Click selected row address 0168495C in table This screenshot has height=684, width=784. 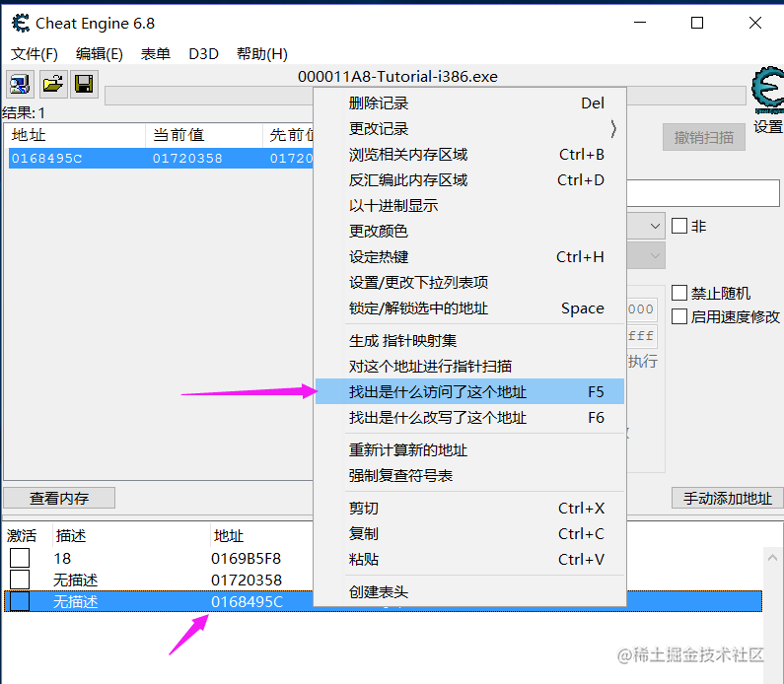click(x=247, y=601)
